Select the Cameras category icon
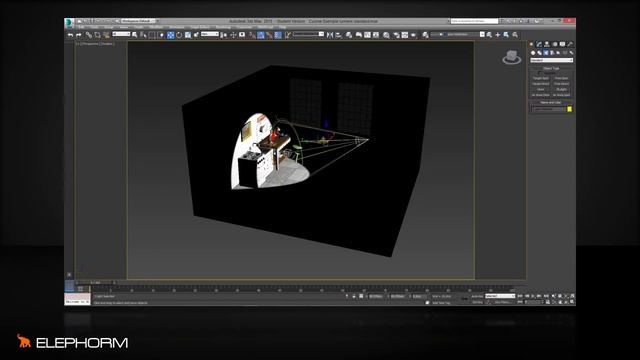 click(552, 53)
